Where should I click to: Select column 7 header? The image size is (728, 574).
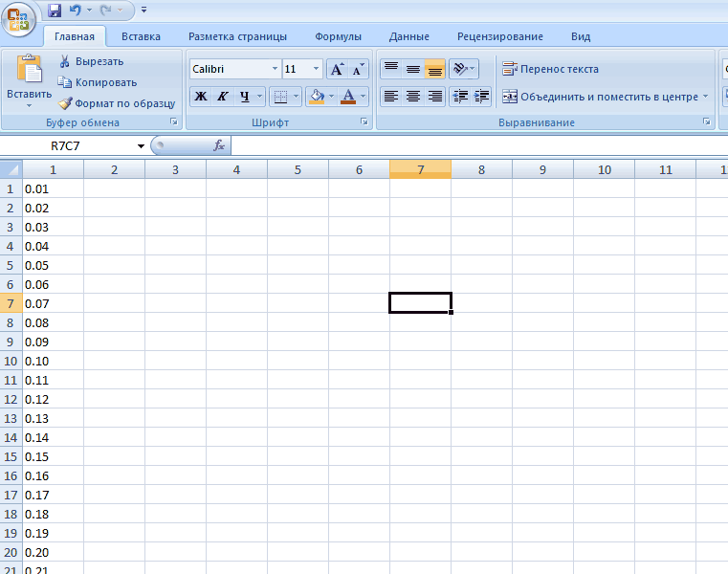(x=420, y=169)
